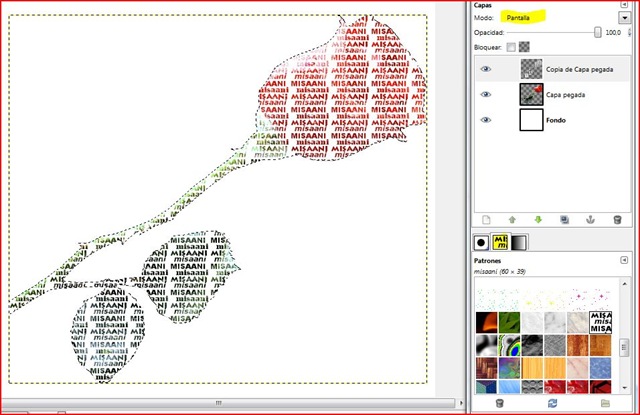
Task: Create a new layer in Capas panel
Action: click(x=486, y=220)
